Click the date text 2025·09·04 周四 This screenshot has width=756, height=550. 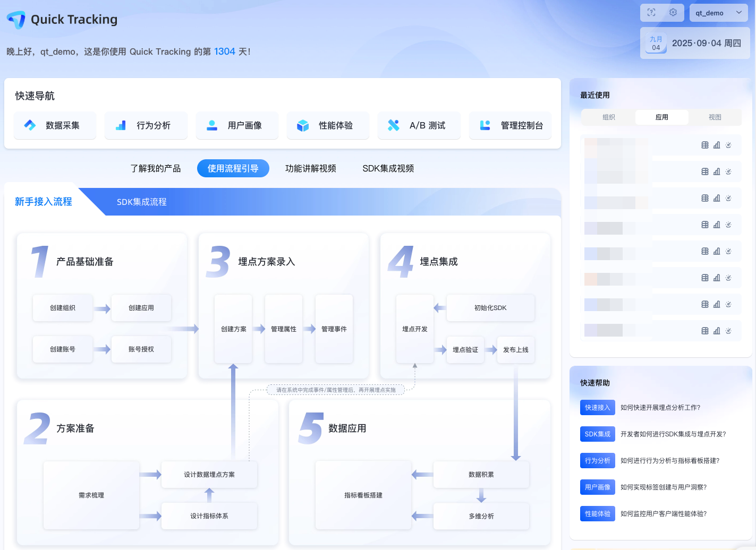(x=707, y=44)
